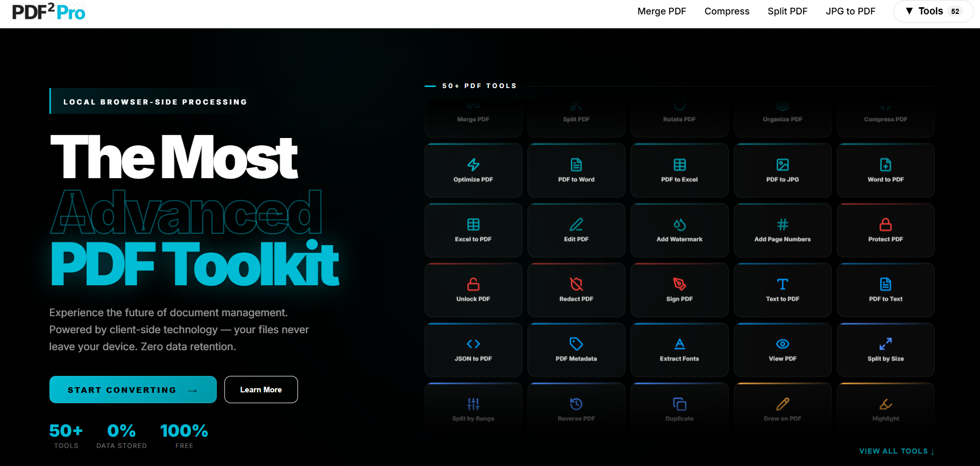Open the Redact PDF tool
Image resolution: width=980 pixels, height=466 pixels.
tap(576, 290)
